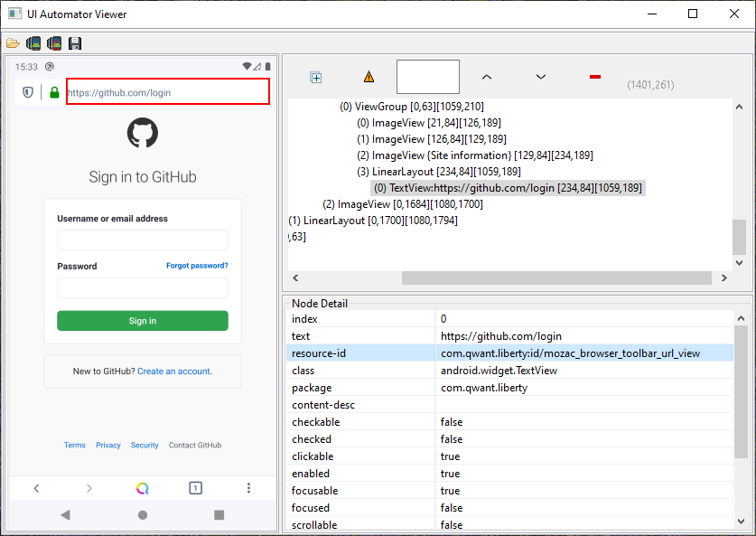Image resolution: width=756 pixels, height=536 pixels.
Task: Go to next search result arrow
Action: [541, 77]
